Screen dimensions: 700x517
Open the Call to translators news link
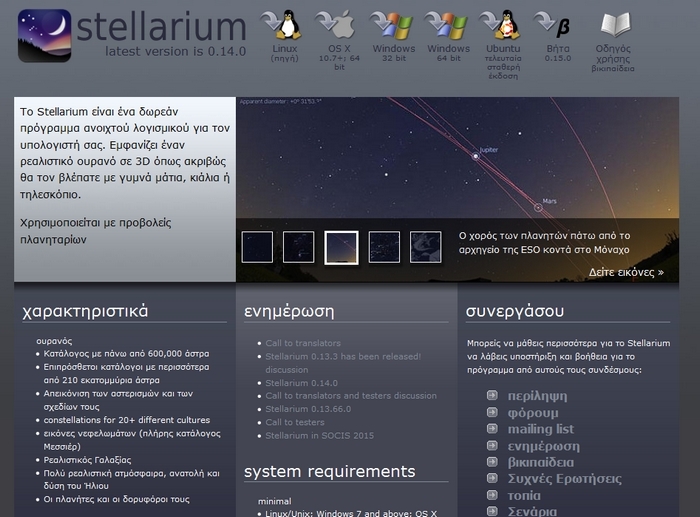click(x=303, y=343)
